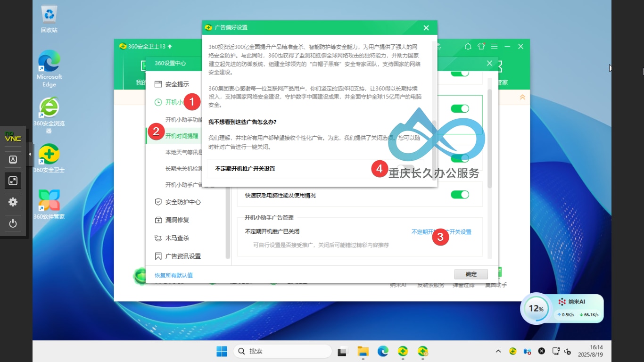Image resolution: width=644 pixels, height=362 pixels.
Task: Select 安全提示 in settings sidebar
Action: pos(172,84)
